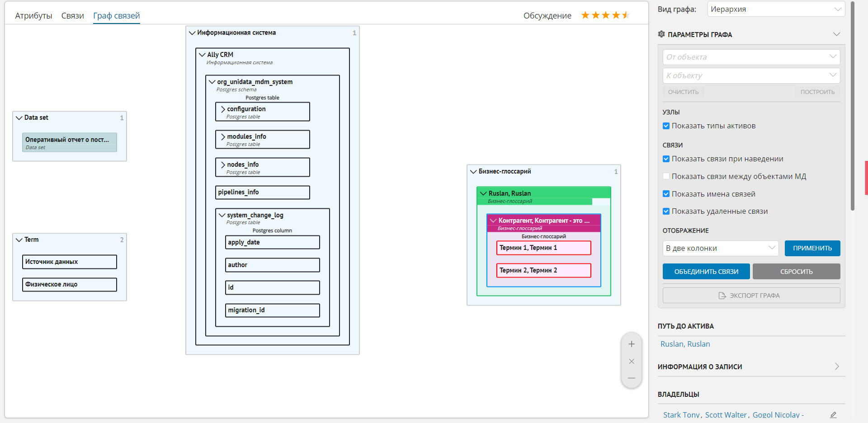The width and height of the screenshot is (868, 423).
Task: Open the Обсуждение tab
Action: click(x=547, y=15)
